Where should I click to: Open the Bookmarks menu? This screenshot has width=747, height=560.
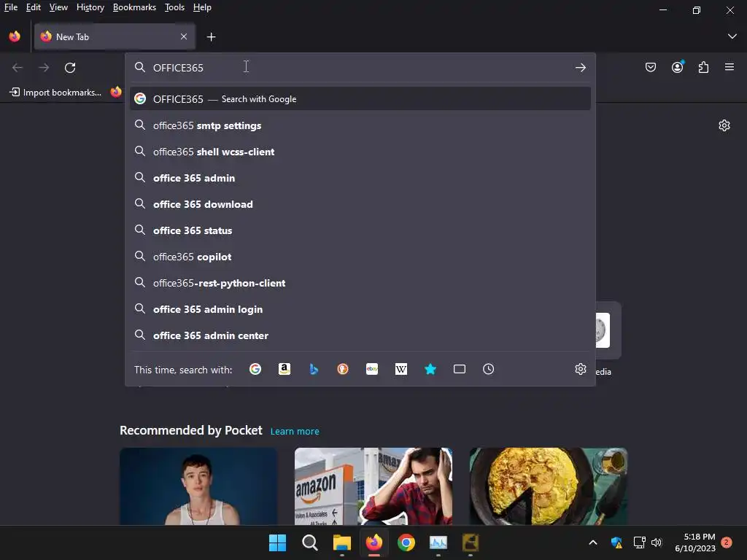pos(134,7)
